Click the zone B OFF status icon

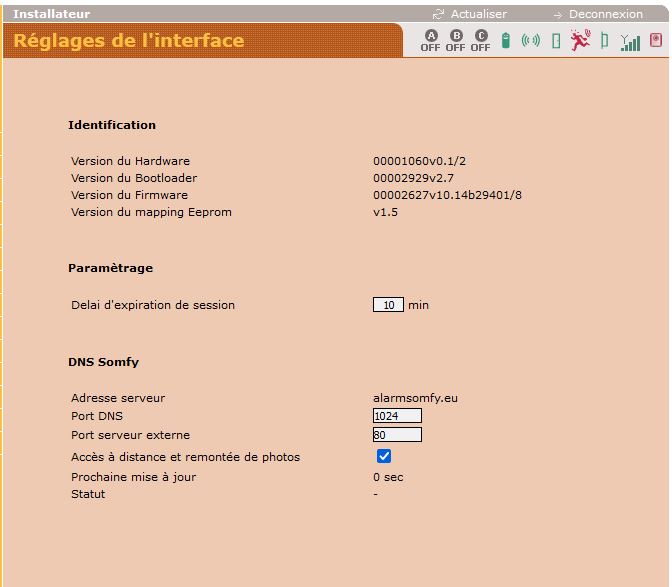pyautogui.click(x=455, y=41)
